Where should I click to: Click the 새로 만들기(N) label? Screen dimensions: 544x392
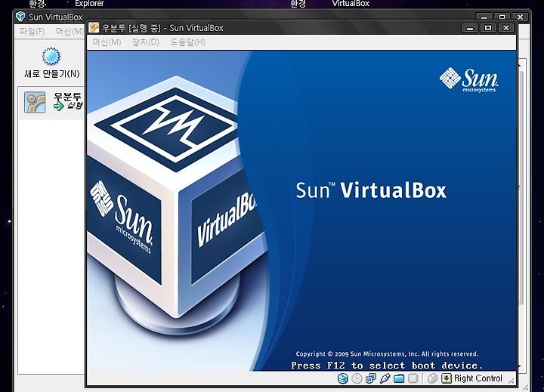52,74
